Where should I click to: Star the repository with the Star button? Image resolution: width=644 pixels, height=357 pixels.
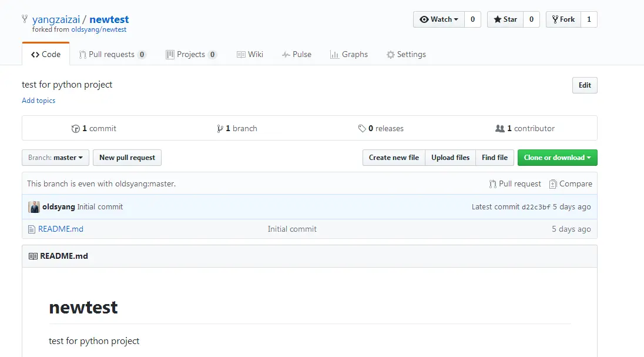[x=505, y=19]
